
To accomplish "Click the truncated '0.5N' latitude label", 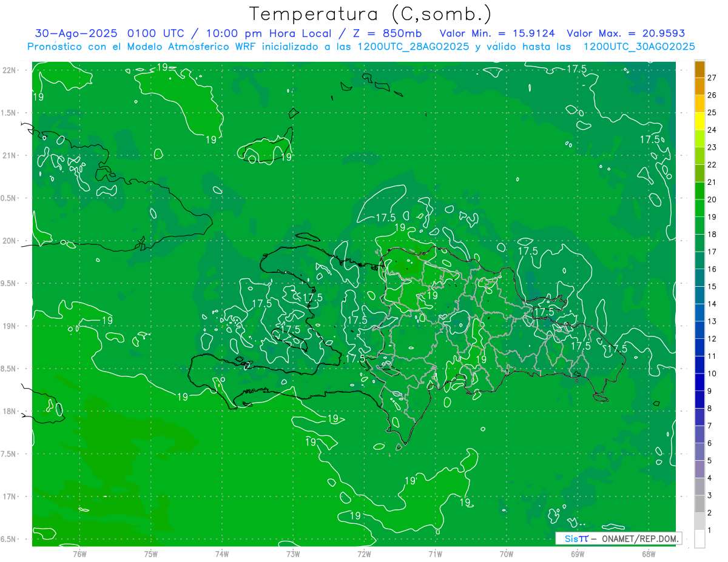I will click(x=9, y=198).
